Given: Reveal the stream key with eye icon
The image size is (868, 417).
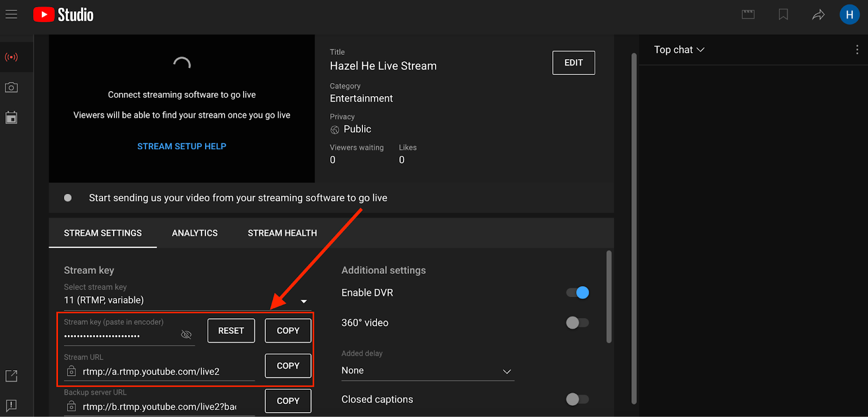Looking at the screenshot, I should point(186,334).
